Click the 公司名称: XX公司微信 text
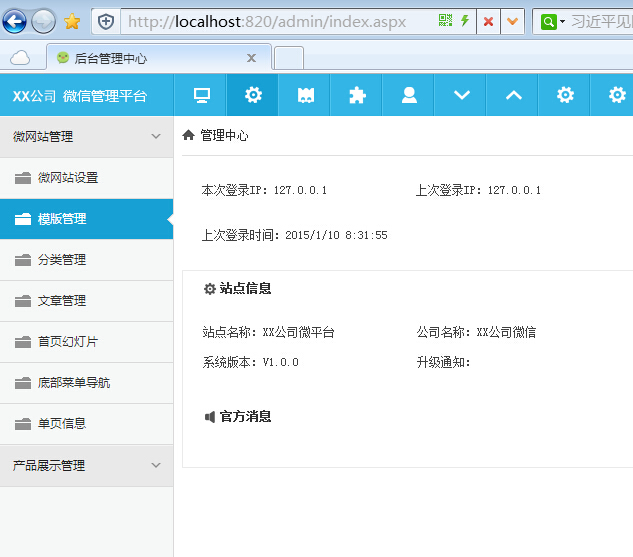Screen dimensions: 633x557 tap(476, 332)
